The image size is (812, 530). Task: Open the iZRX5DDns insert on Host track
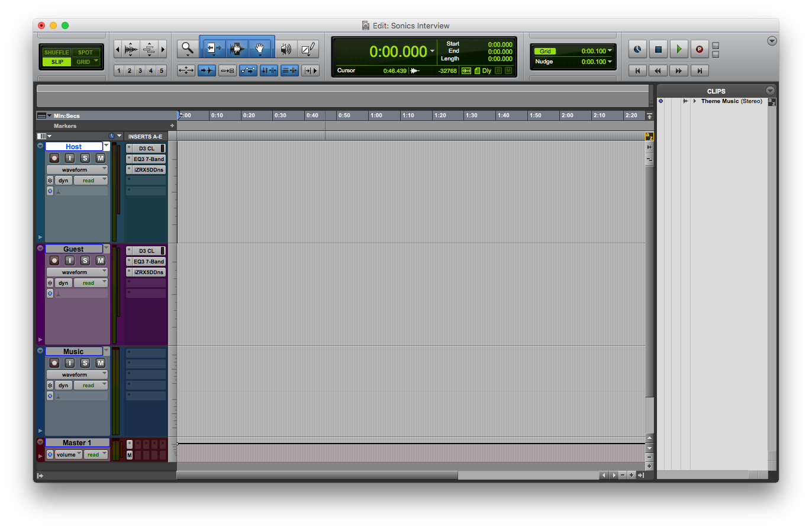149,170
